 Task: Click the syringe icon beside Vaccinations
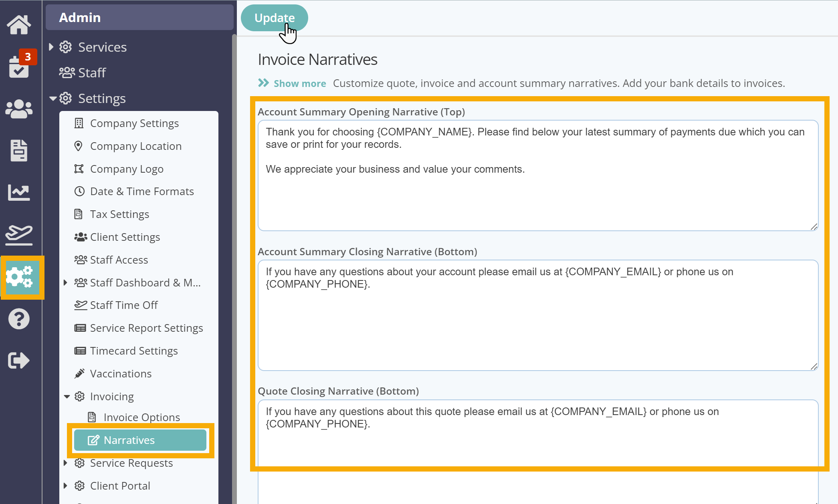79,373
